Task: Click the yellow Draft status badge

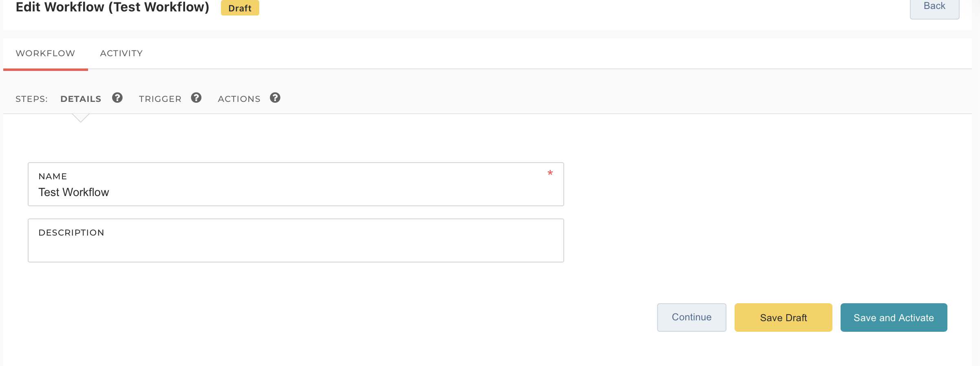Action: point(240,8)
